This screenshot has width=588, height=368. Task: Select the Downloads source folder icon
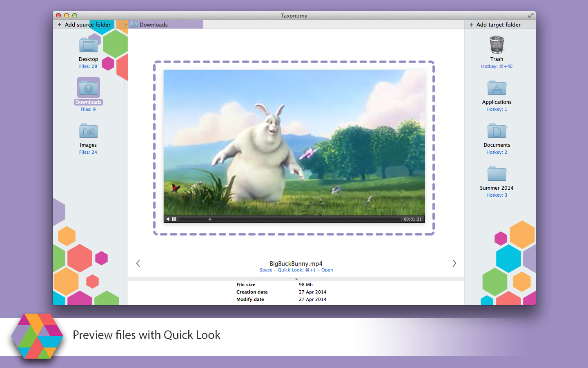88,88
